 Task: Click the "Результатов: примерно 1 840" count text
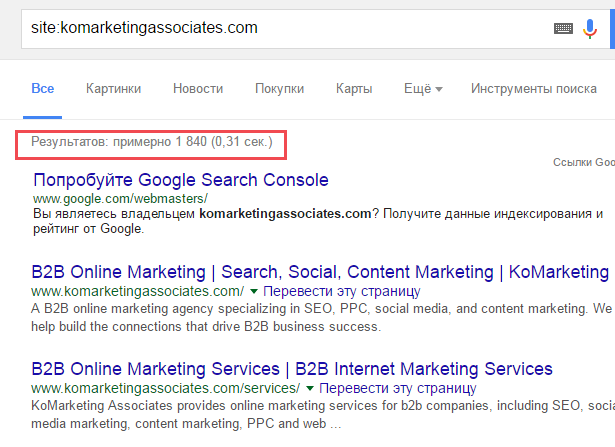point(152,143)
